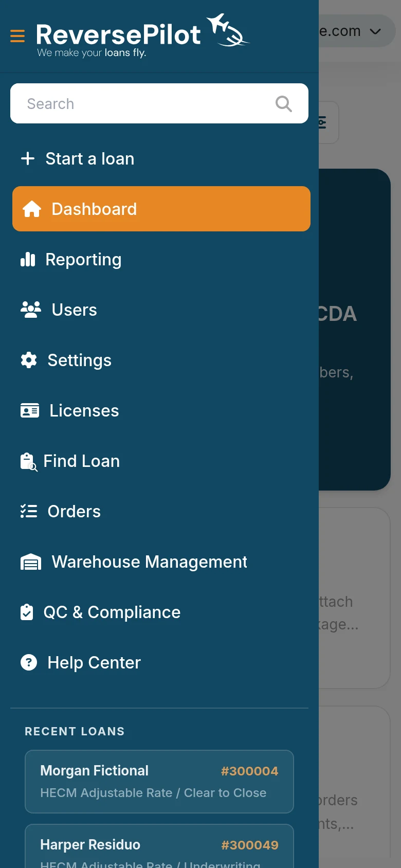The image size is (401, 868).
Task: Click the ID card Licenses icon
Action: (x=30, y=410)
